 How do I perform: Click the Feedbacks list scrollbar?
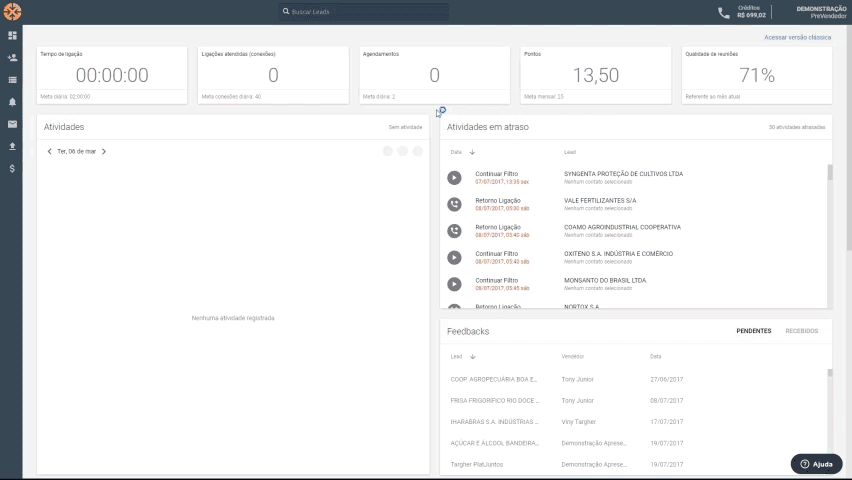pyautogui.click(x=830, y=373)
